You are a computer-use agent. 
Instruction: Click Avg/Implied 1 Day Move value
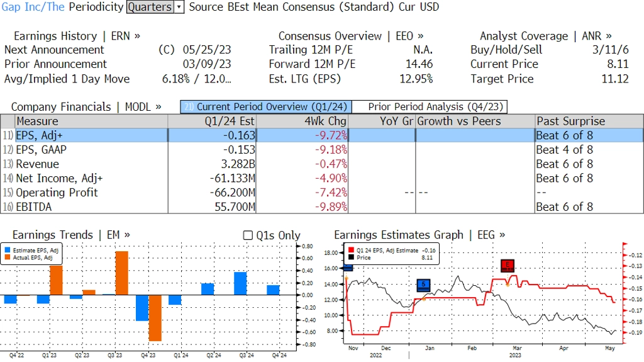[x=197, y=79]
